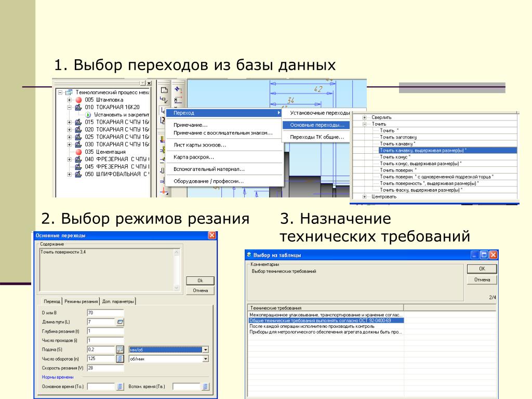532x399 pixels.
Task: Choose Примечание с восклицательным знаком...
Action: pyautogui.click(x=223, y=132)
